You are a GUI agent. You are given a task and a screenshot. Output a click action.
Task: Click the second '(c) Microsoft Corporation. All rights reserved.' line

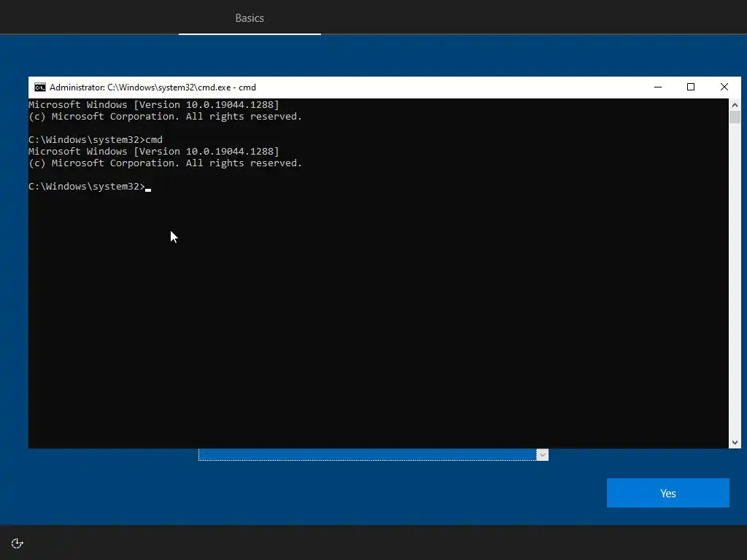click(x=166, y=163)
